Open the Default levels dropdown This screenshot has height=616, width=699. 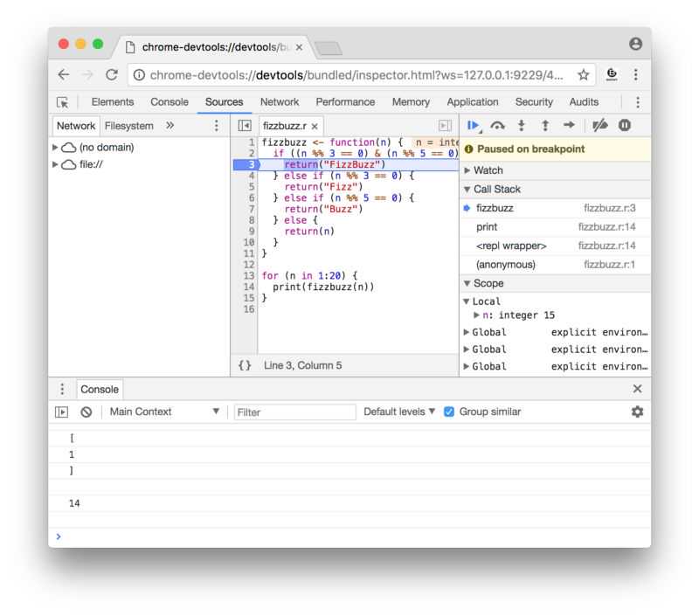[399, 412]
